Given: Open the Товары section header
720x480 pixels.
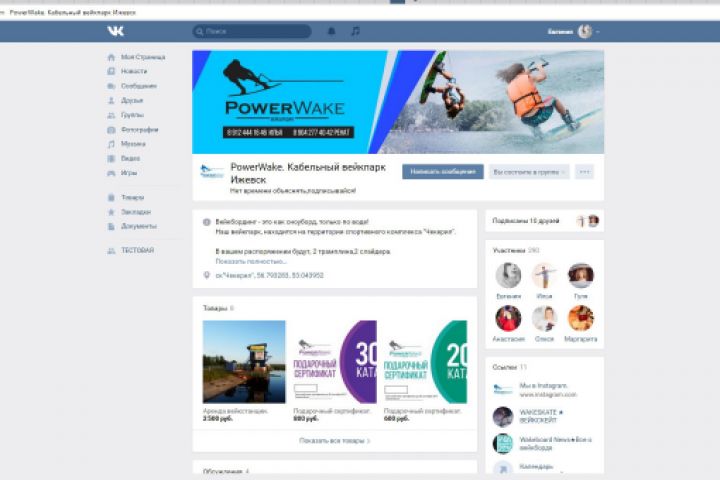Looking at the screenshot, I should coord(218,308).
